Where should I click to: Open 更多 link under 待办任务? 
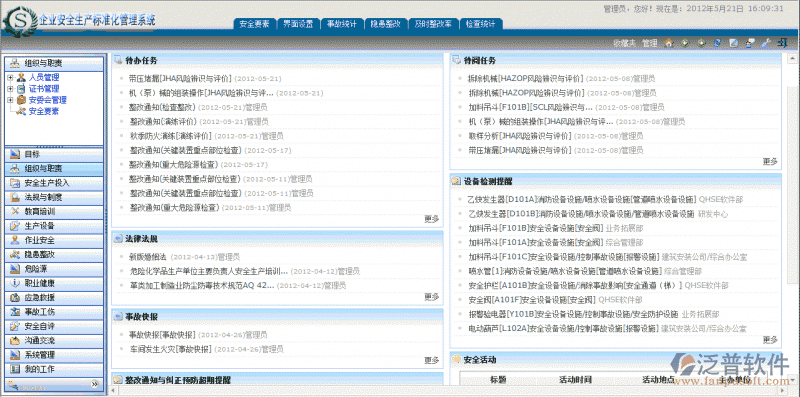pyautogui.click(x=432, y=219)
